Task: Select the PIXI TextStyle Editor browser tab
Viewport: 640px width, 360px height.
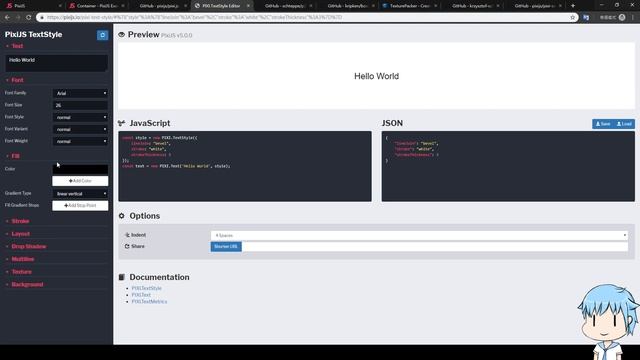Action: point(220,6)
